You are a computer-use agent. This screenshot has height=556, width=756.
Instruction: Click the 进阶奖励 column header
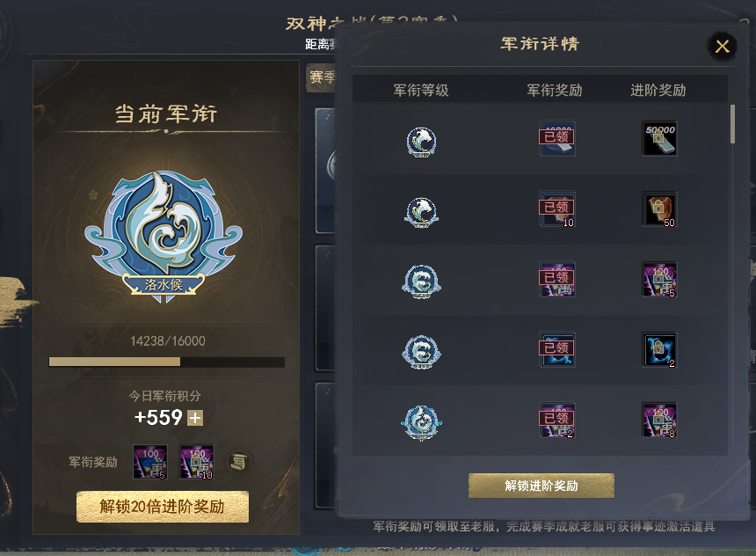[658, 91]
